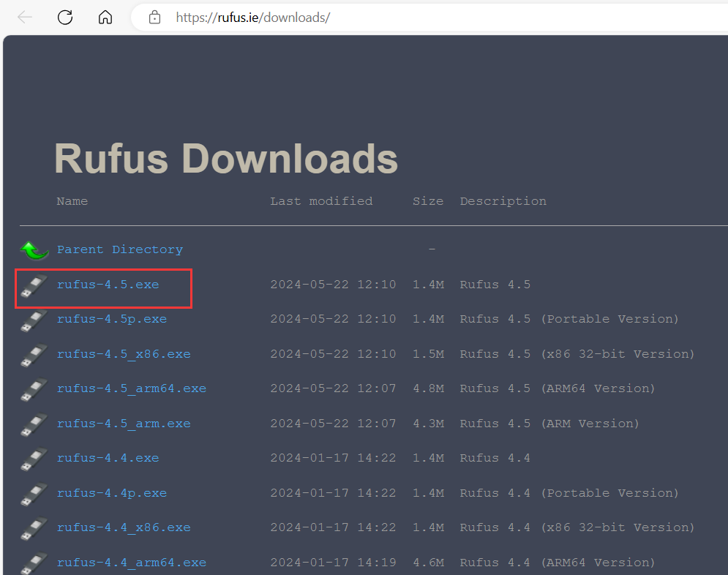
Task: Go to the browser home page icon
Action: click(x=105, y=18)
